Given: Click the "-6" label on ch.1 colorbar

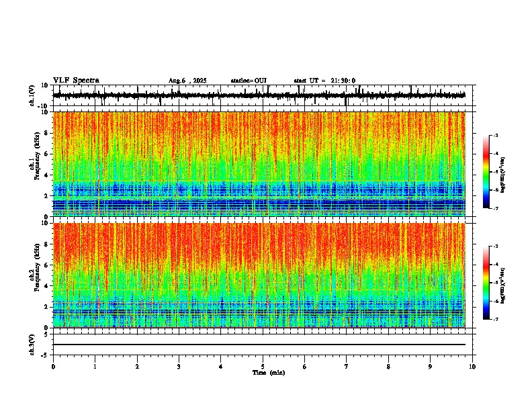Looking at the screenshot, I should click(496, 190).
